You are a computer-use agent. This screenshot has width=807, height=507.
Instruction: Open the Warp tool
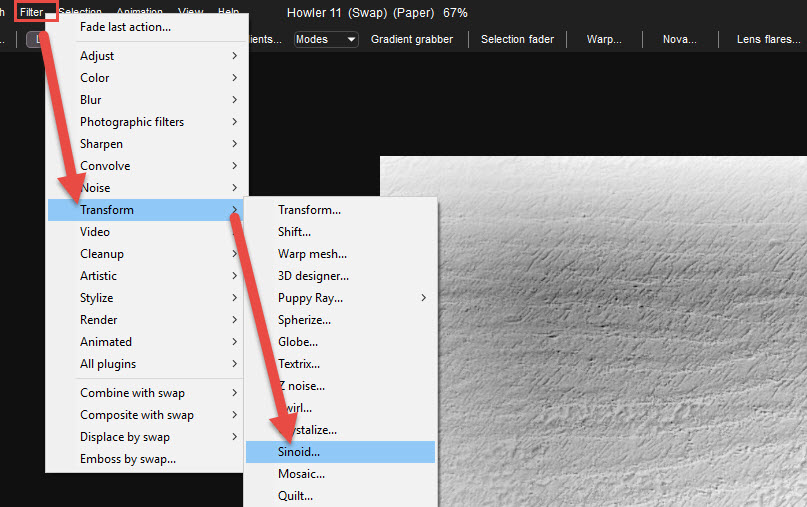click(603, 39)
